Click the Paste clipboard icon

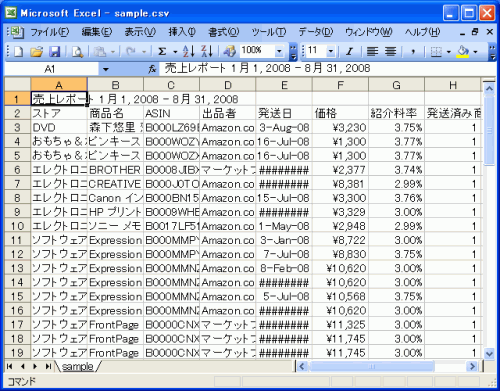coord(100,51)
